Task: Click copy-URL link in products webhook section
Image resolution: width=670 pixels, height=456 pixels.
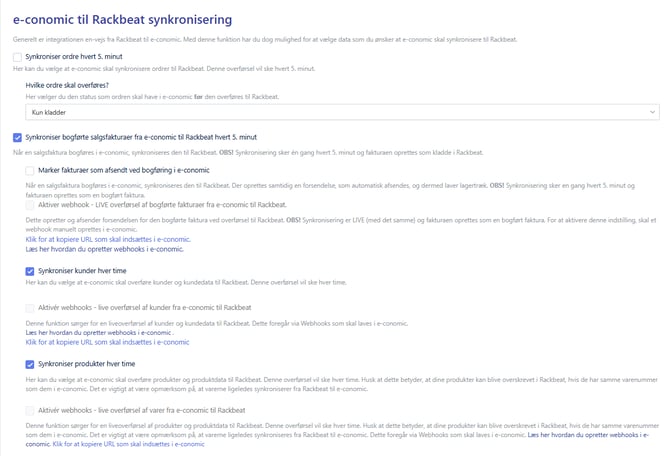Action: click(122, 444)
